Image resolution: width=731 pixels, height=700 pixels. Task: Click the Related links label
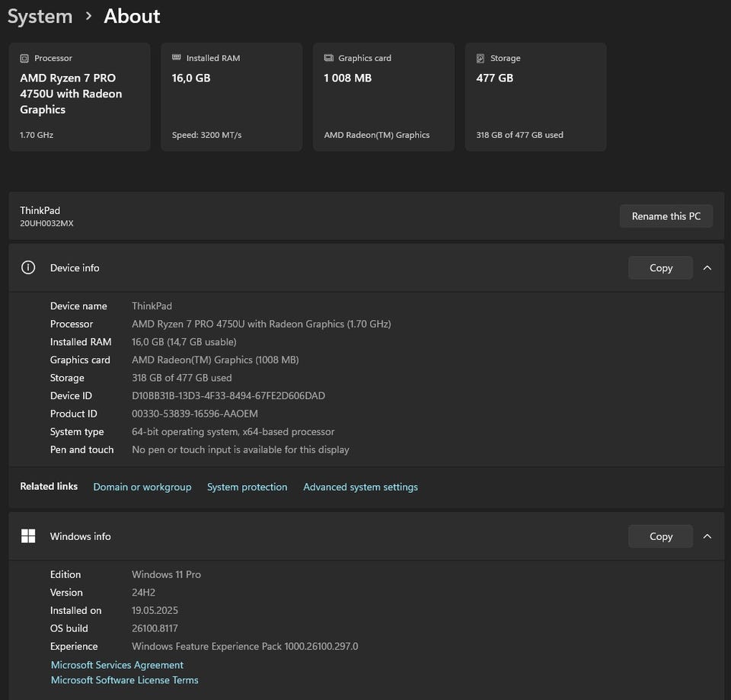tap(49, 486)
